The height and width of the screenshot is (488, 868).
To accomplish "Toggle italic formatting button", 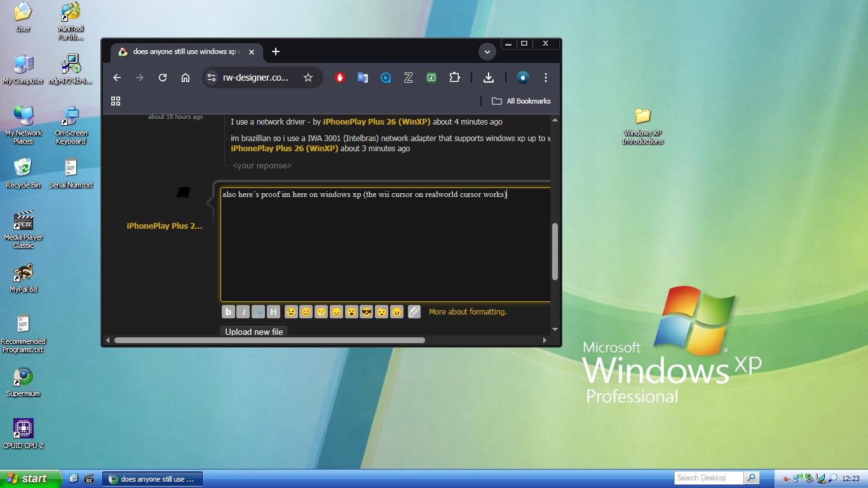I will click(x=243, y=312).
